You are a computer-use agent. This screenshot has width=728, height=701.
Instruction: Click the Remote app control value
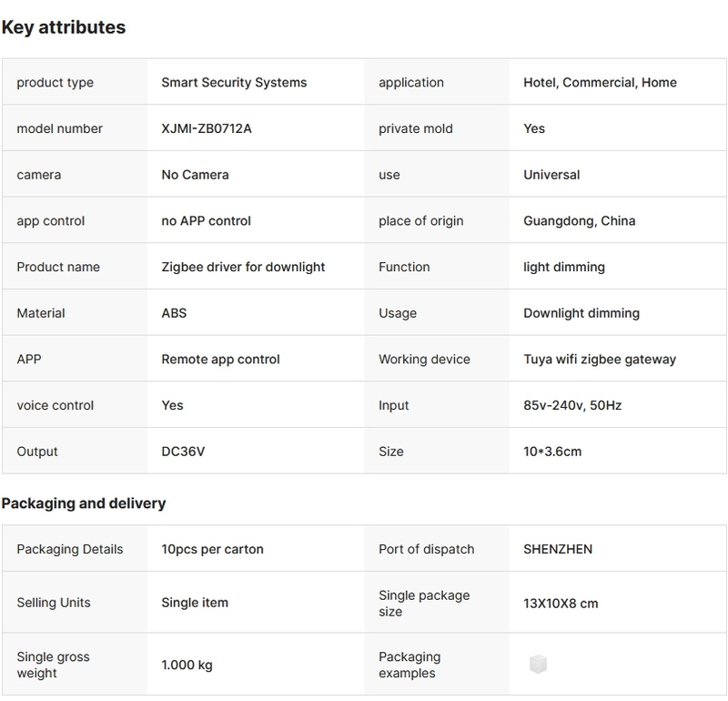click(220, 359)
